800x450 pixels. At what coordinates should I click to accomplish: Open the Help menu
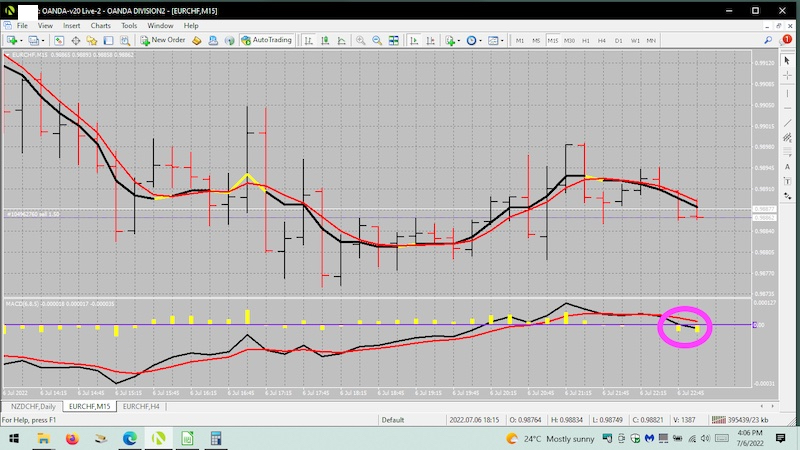tap(191, 26)
